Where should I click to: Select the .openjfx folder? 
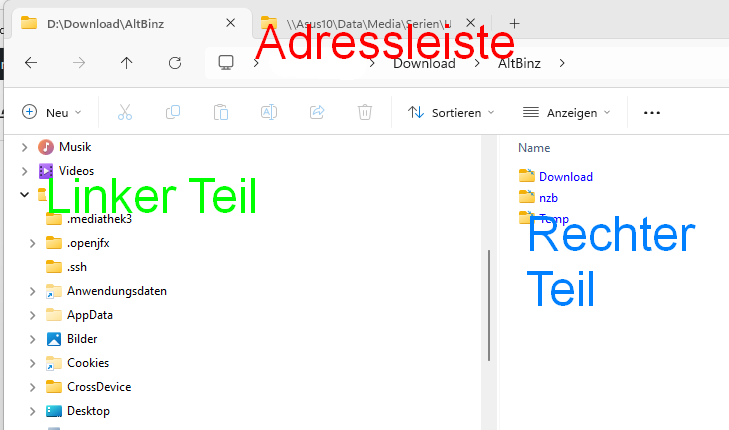(88, 243)
